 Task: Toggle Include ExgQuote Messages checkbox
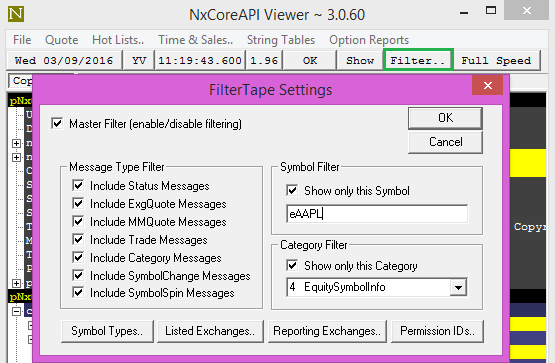coord(78,203)
